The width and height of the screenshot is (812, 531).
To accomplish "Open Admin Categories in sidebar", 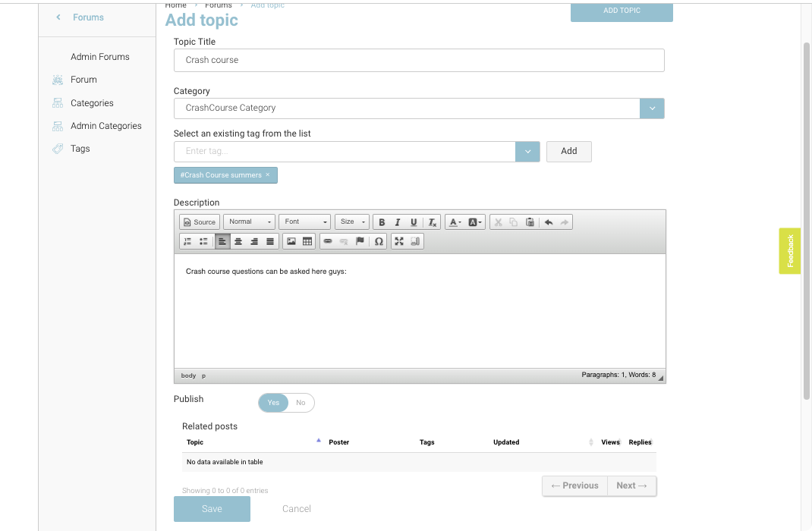I will click(x=105, y=126).
